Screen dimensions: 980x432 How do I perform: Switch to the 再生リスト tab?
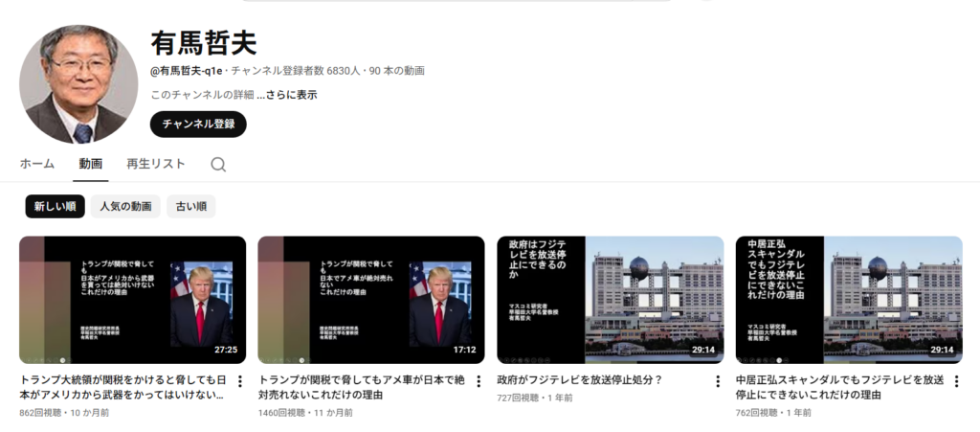156,164
